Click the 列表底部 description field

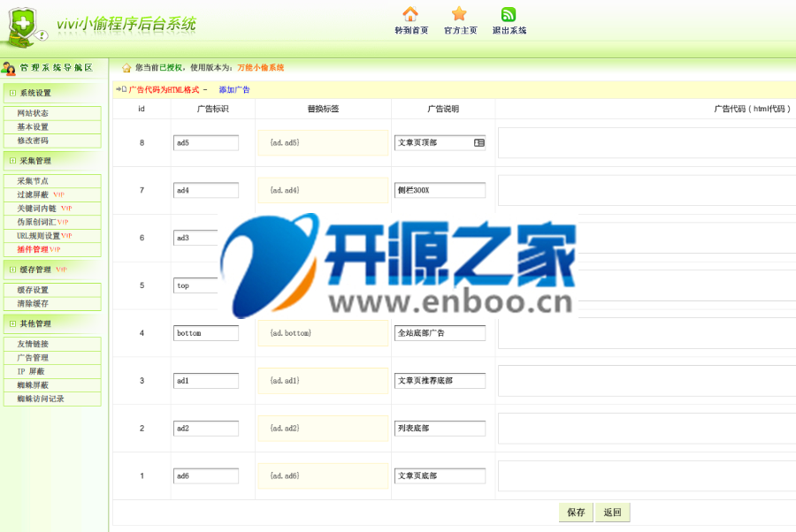coord(440,429)
